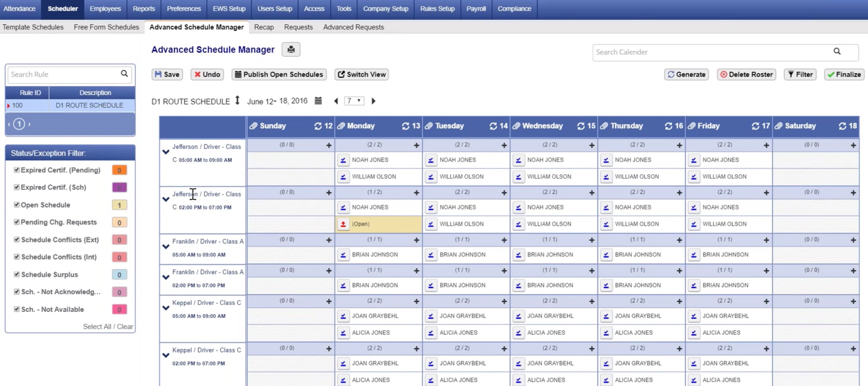Open the 7-day view dropdown

(354, 101)
